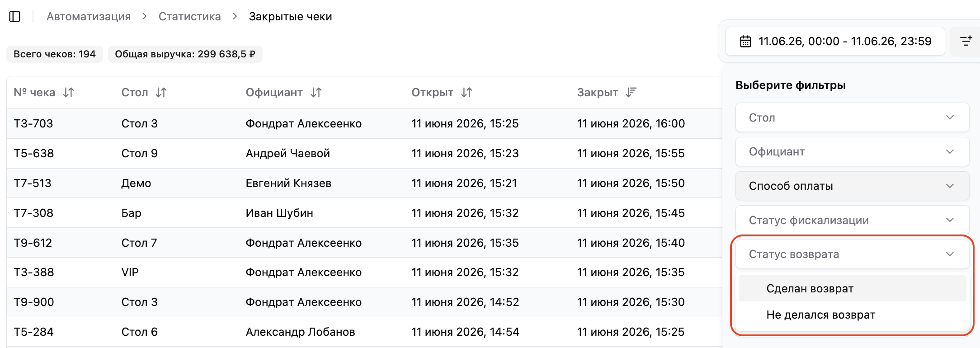Expand the Официант filter dropdown
Screen dimensions: 980x348
tap(852, 152)
